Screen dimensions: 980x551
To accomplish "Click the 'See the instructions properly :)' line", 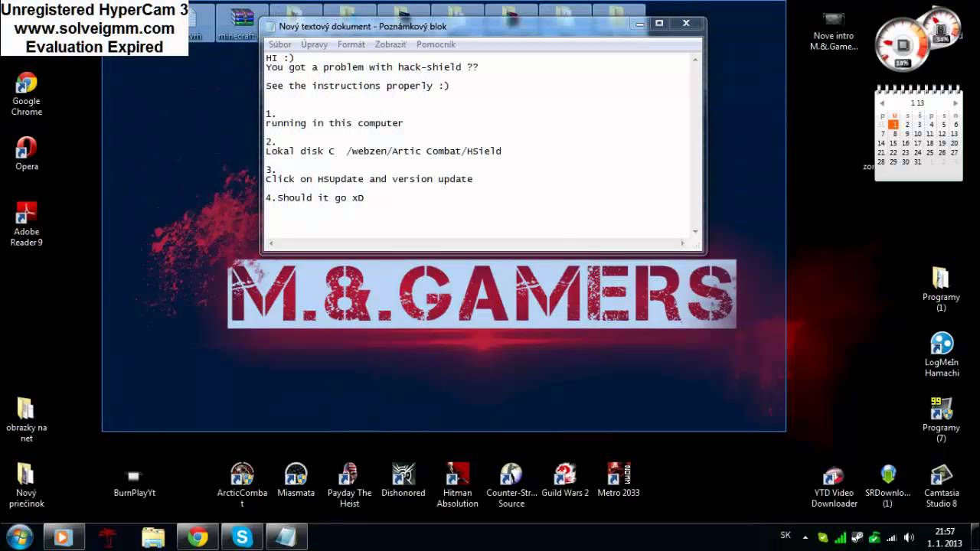I will 358,86.
